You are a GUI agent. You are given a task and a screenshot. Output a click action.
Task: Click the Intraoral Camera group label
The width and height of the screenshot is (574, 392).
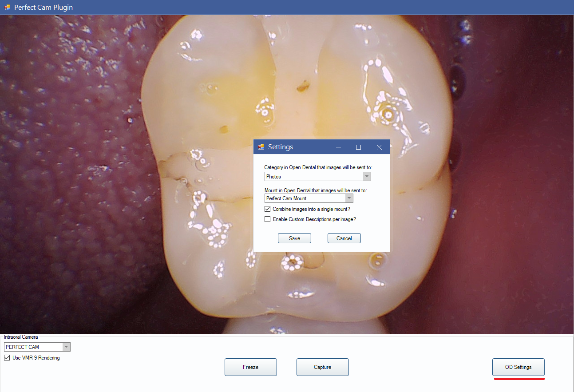[21, 337]
